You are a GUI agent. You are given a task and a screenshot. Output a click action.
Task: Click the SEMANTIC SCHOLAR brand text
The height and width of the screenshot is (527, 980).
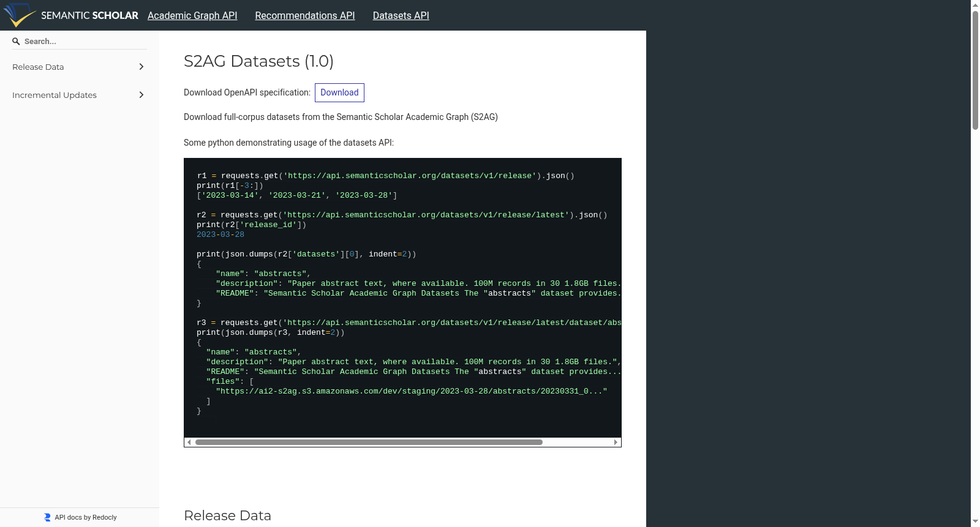tap(89, 15)
